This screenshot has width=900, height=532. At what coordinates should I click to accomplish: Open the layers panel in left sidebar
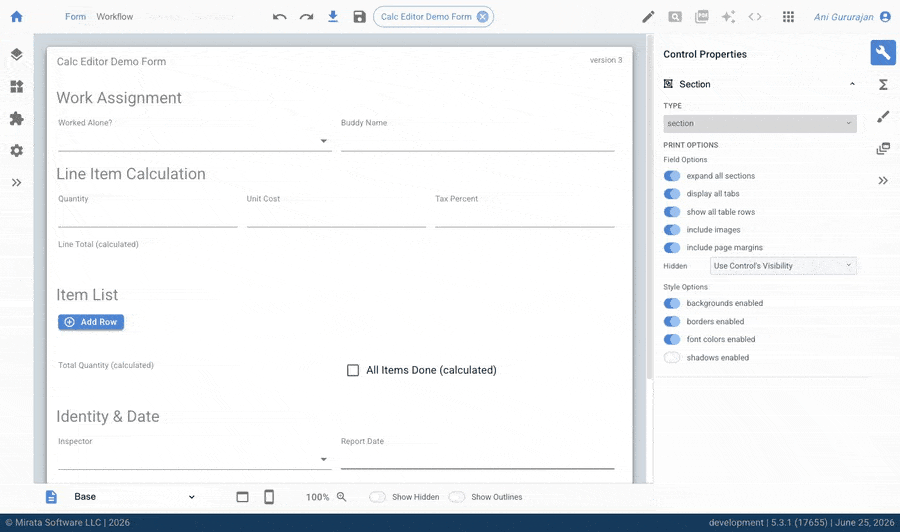pos(17,55)
